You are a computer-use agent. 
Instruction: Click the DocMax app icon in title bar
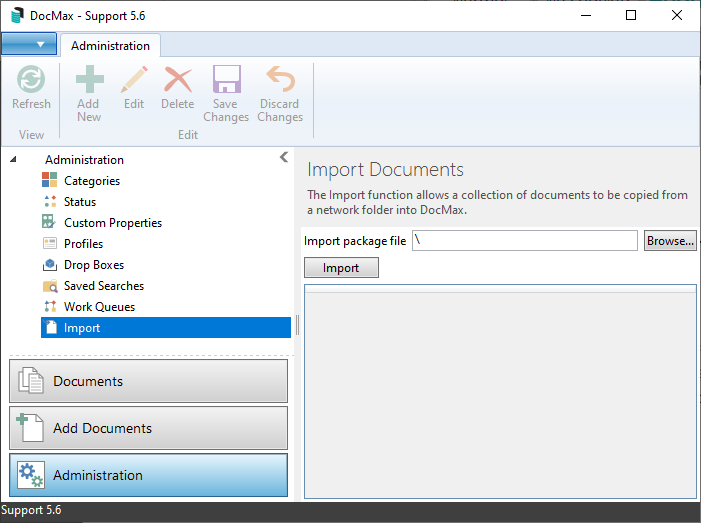pos(17,16)
